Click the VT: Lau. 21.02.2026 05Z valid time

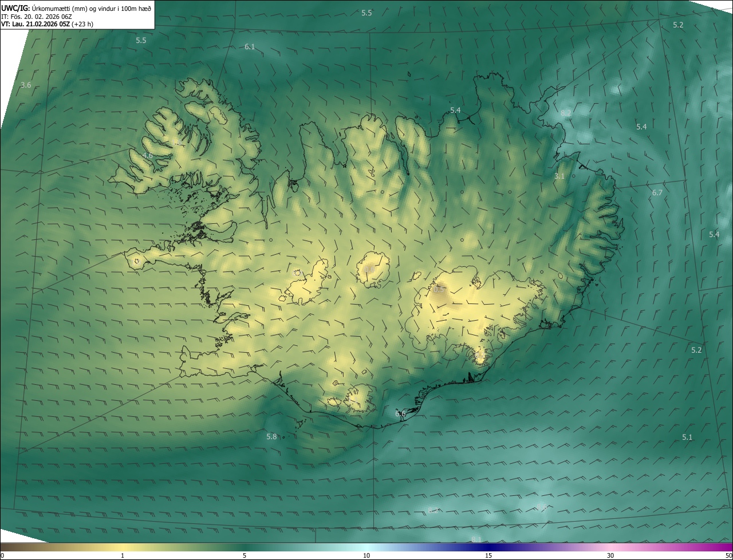[47, 24]
